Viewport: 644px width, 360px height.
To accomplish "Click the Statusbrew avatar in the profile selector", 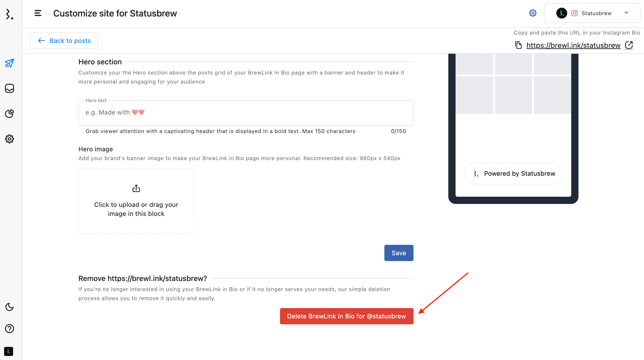I will [562, 13].
